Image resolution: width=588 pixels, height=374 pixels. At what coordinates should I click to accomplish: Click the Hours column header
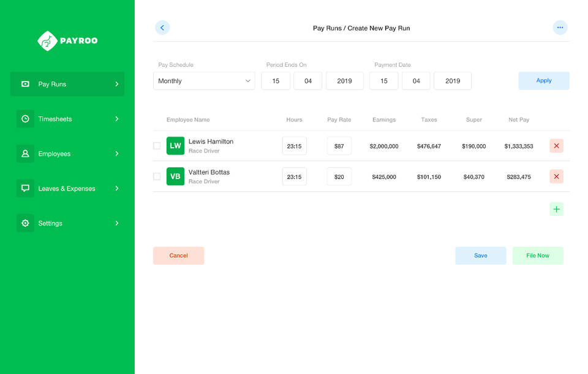click(295, 120)
